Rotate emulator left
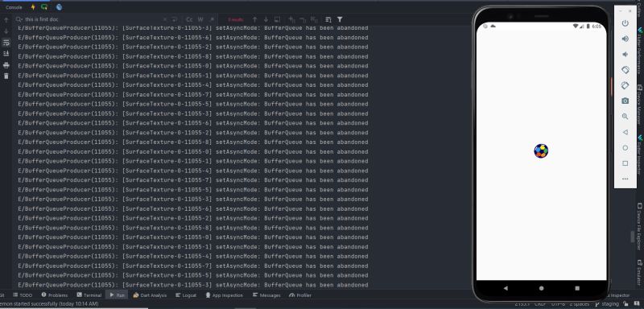This screenshot has height=309, width=644. tap(625, 70)
